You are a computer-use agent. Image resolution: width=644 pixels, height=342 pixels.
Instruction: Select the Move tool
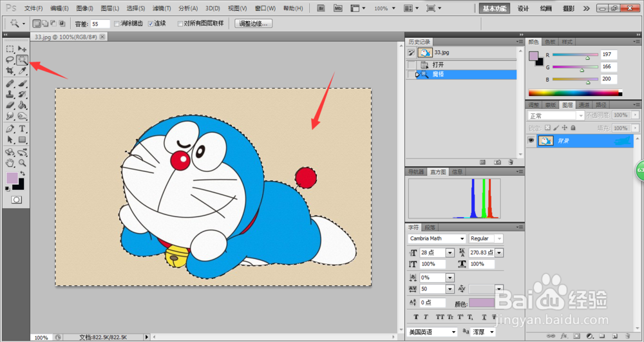22,49
